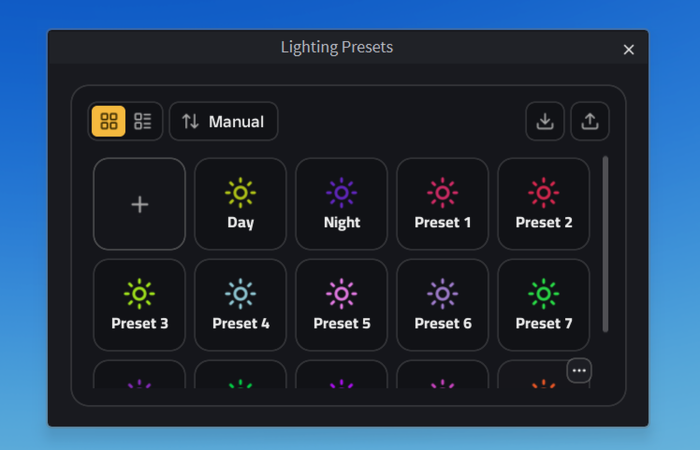
Task: Click the import presets download icon
Action: (x=545, y=121)
